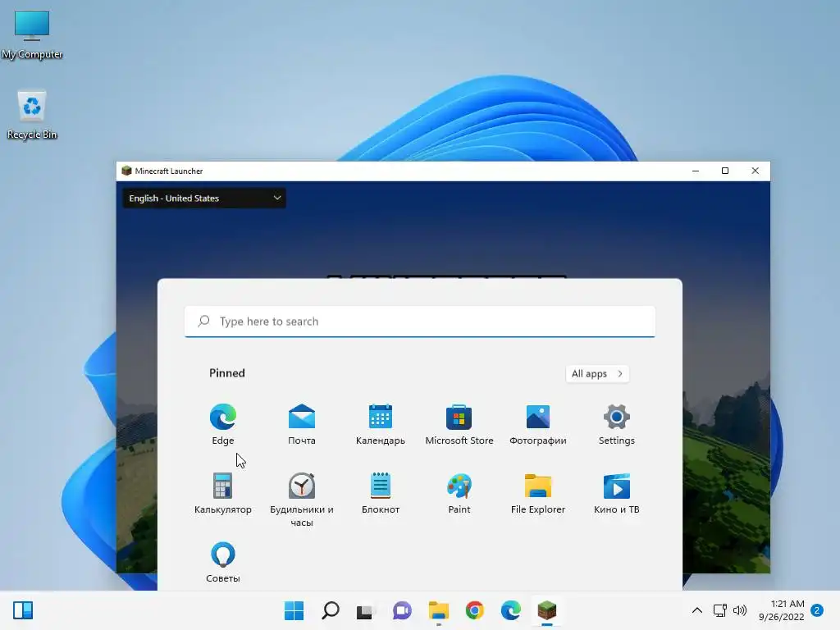Switch to Minecraft Launcher on taskbar
The width and height of the screenshot is (840, 630).
pyautogui.click(x=547, y=610)
